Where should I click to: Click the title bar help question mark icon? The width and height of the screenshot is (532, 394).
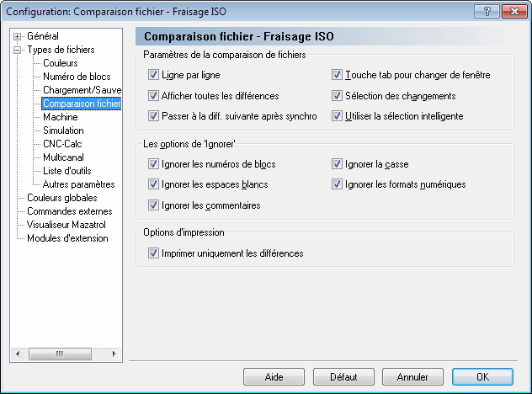coord(487,12)
